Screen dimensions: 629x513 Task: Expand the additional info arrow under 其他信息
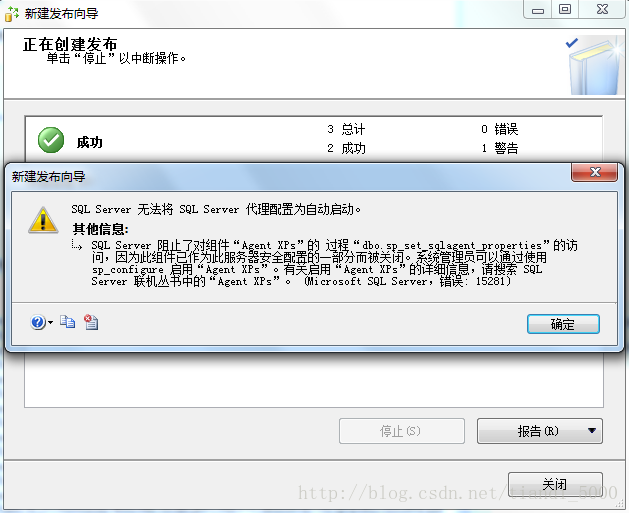77,245
